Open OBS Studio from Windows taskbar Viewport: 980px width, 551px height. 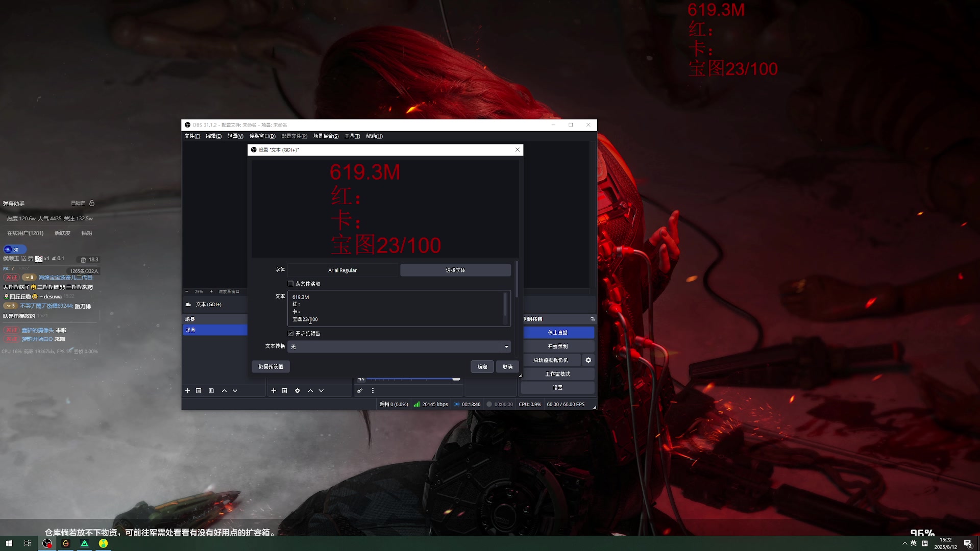[x=47, y=543]
